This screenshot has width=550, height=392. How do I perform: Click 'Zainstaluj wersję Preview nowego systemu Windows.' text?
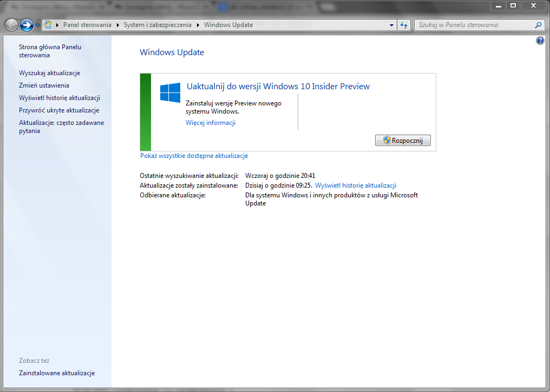[x=234, y=107]
